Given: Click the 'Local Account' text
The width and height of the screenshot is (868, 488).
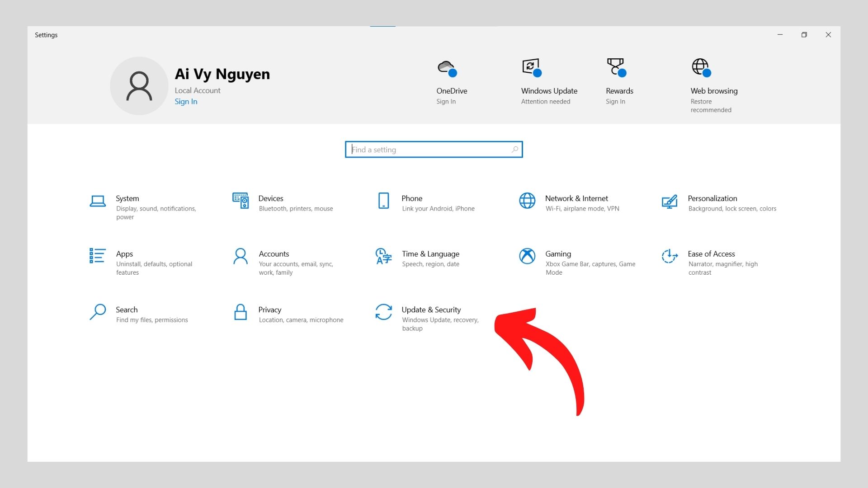Looking at the screenshot, I should pyautogui.click(x=198, y=90).
